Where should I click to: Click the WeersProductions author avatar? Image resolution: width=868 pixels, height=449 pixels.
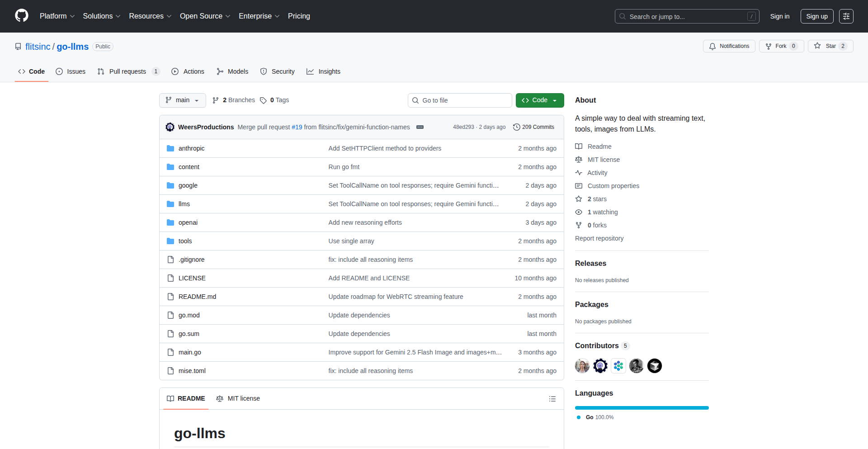tap(170, 127)
